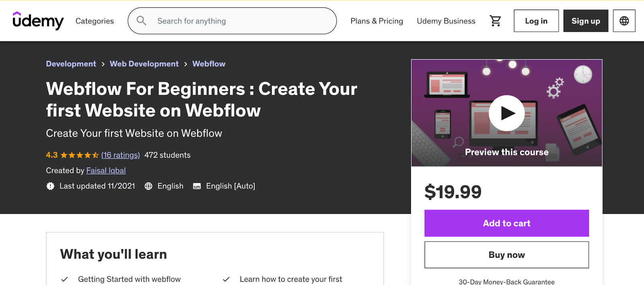Add the course to cart
644x285 pixels.
click(506, 223)
